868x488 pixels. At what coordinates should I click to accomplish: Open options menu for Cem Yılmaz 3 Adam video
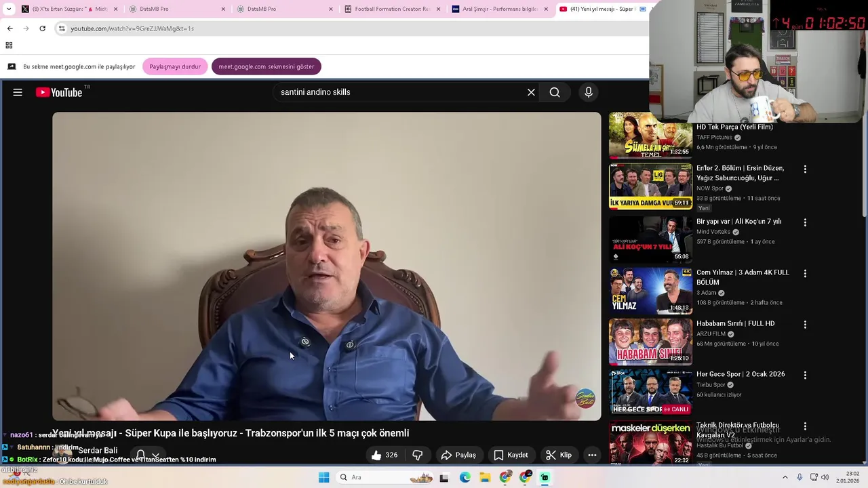(x=805, y=274)
